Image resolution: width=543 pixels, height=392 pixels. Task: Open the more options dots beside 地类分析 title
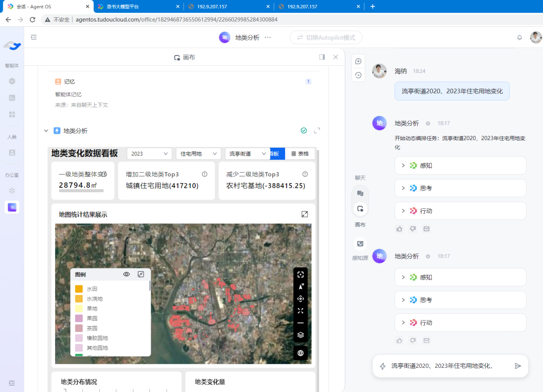click(x=268, y=38)
